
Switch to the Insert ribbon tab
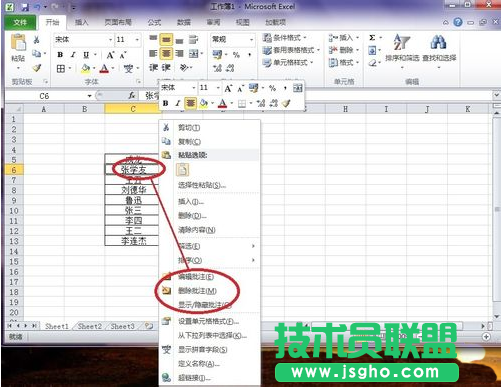81,22
